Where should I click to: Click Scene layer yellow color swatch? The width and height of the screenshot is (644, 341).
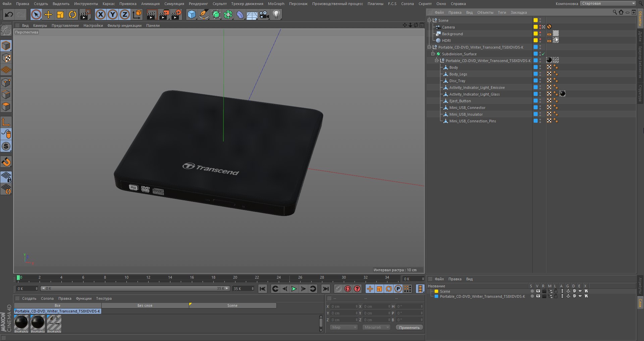[x=436, y=291]
